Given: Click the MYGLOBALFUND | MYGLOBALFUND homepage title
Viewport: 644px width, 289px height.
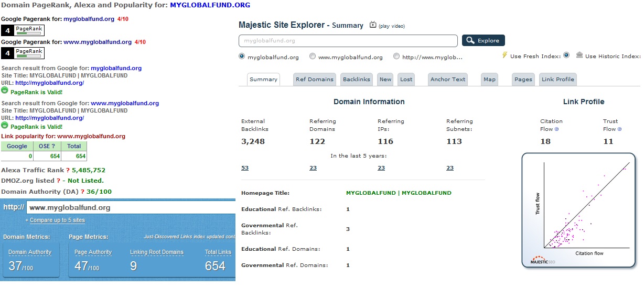Looking at the screenshot, I should 399,193.
